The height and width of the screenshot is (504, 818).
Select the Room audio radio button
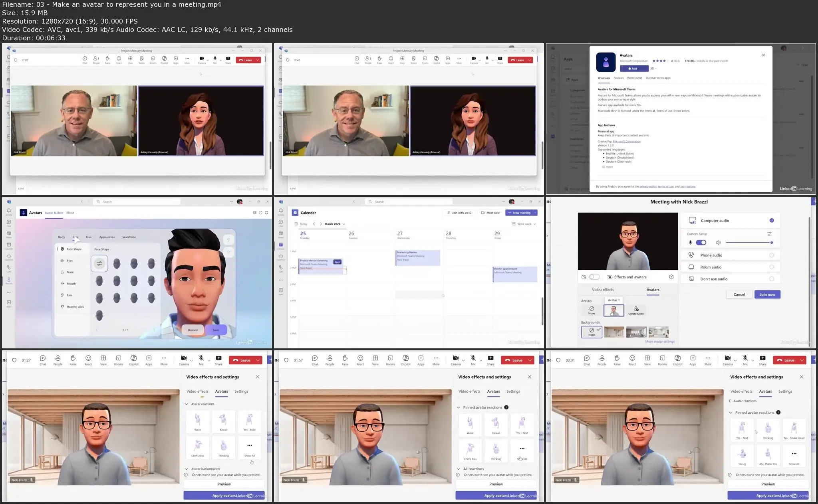772,267
